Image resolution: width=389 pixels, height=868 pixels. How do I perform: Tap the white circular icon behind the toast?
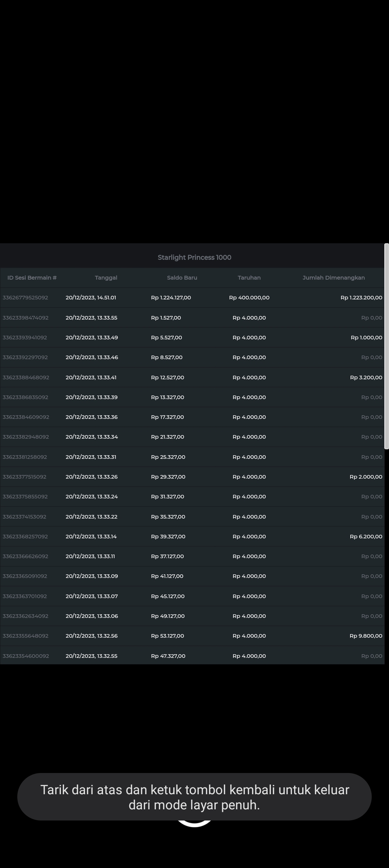[x=194, y=824]
